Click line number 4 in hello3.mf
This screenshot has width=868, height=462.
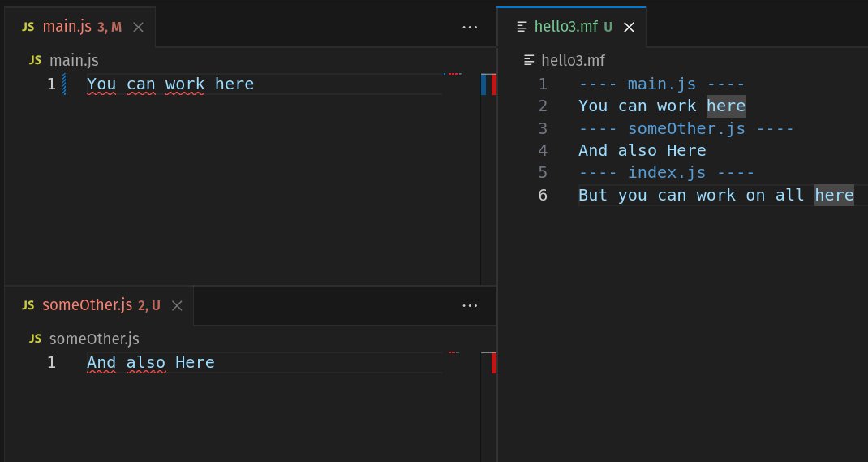[x=543, y=151]
